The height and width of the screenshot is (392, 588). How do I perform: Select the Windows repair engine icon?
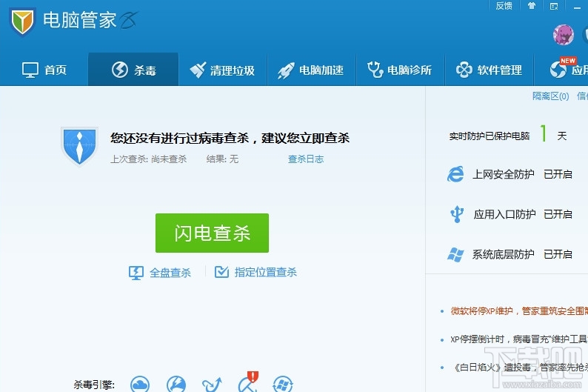pos(283,384)
